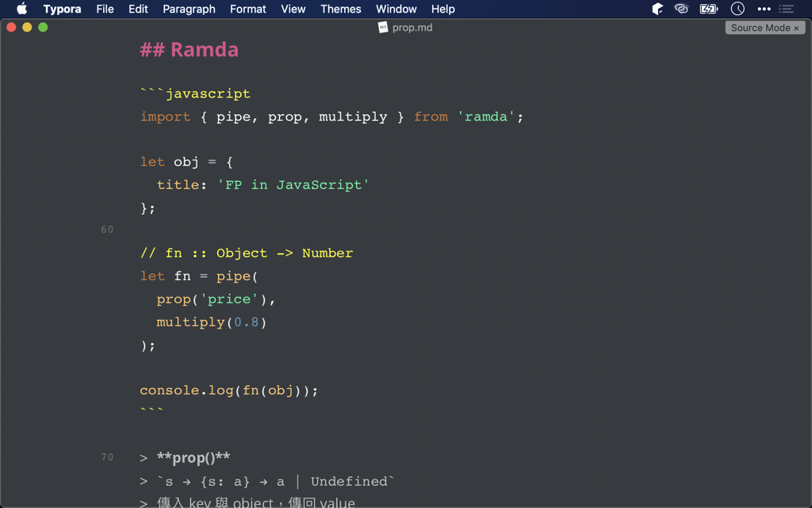
Task: Click the from keyword in import line
Action: coord(431,117)
